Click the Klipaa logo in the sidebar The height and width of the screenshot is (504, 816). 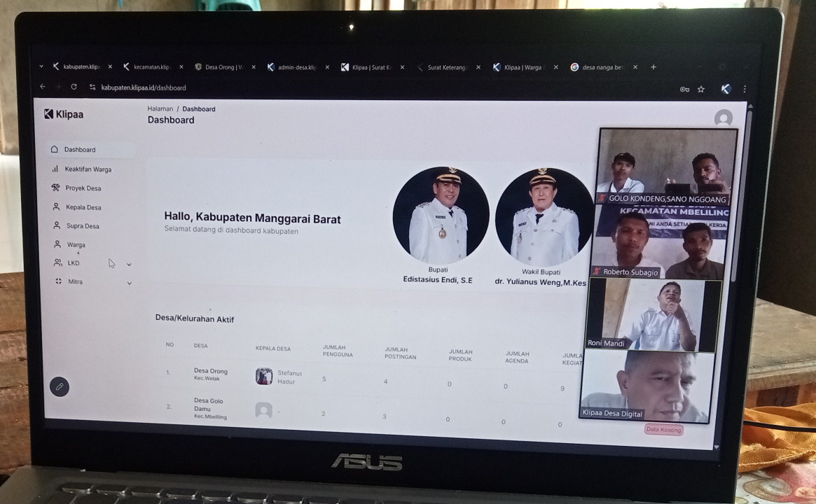[64, 114]
